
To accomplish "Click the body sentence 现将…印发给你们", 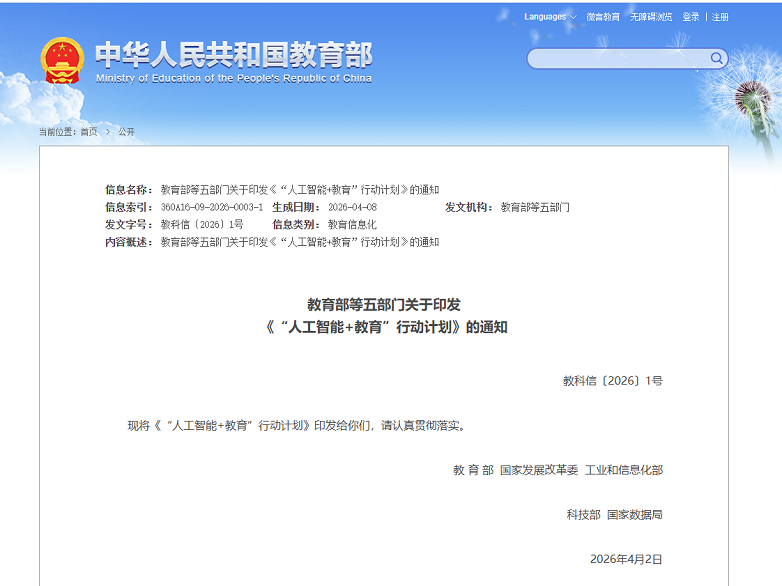I will point(296,425).
